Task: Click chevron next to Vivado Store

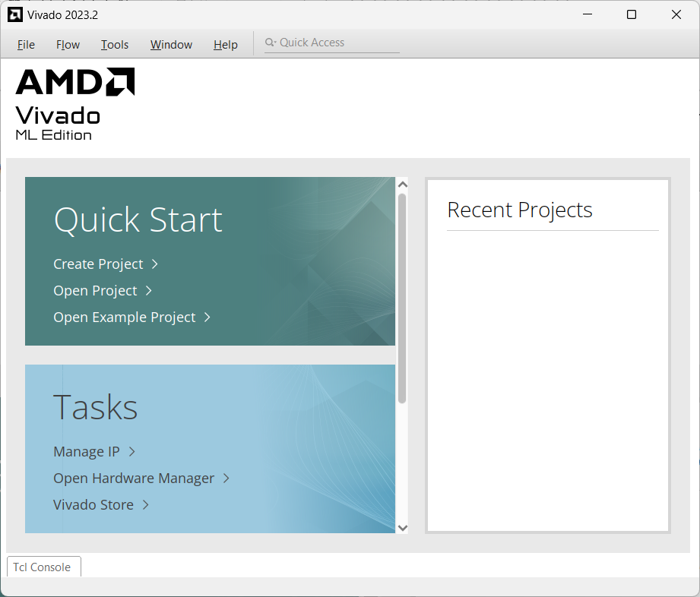Action: coord(145,505)
